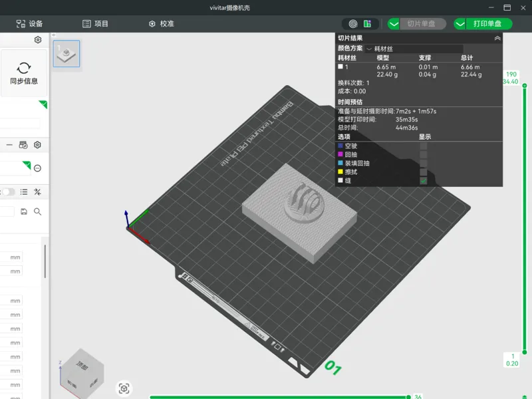The width and height of the screenshot is (532, 399).
Task: Click the 总计 22.44 g total weight
Action: click(471, 74)
